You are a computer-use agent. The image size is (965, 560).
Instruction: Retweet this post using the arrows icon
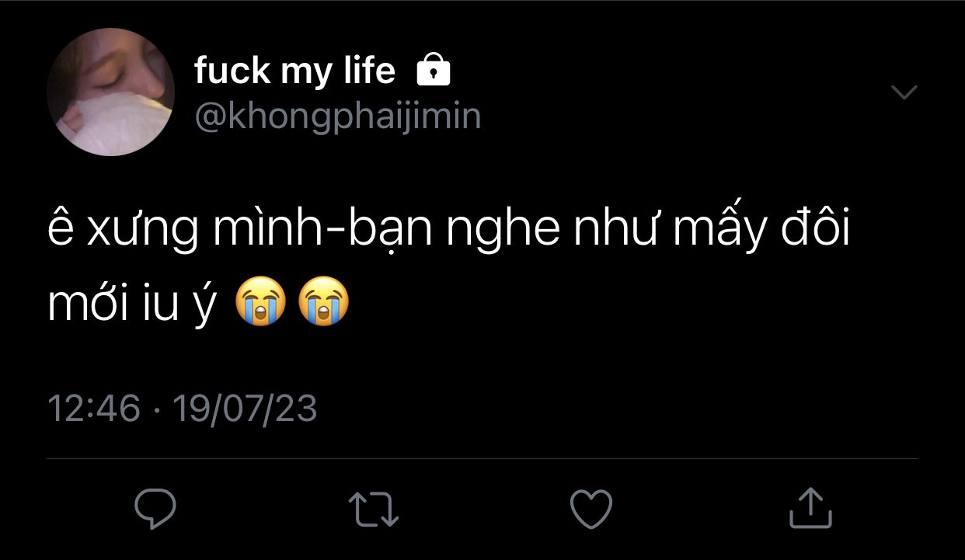(373, 510)
